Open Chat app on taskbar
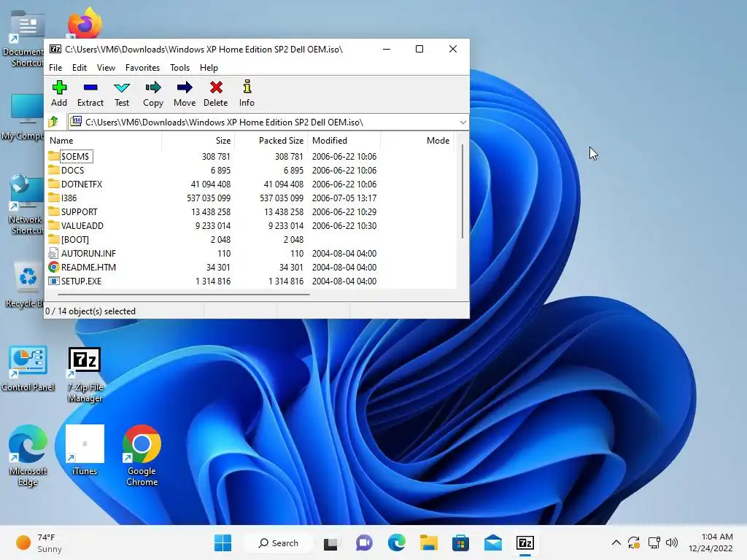This screenshot has height=560, width=747. [364, 542]
